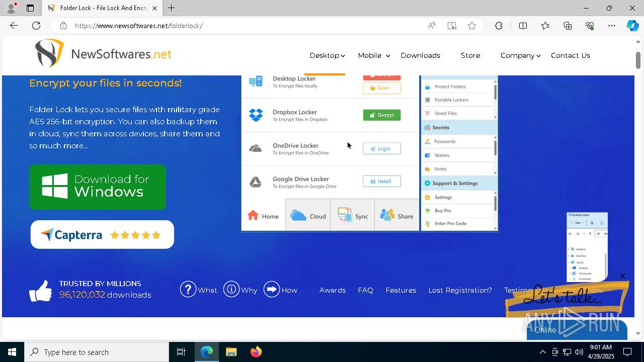Image resolution: width=644 pixels, height=362 pixels.
Task: Open the browser profile icon
Action: pos(11,8)
